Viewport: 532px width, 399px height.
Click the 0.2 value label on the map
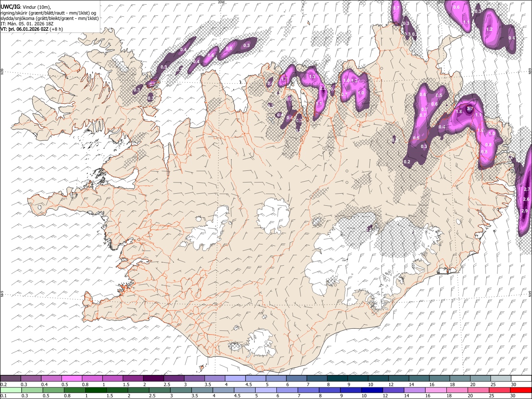[x=407, y=162]
